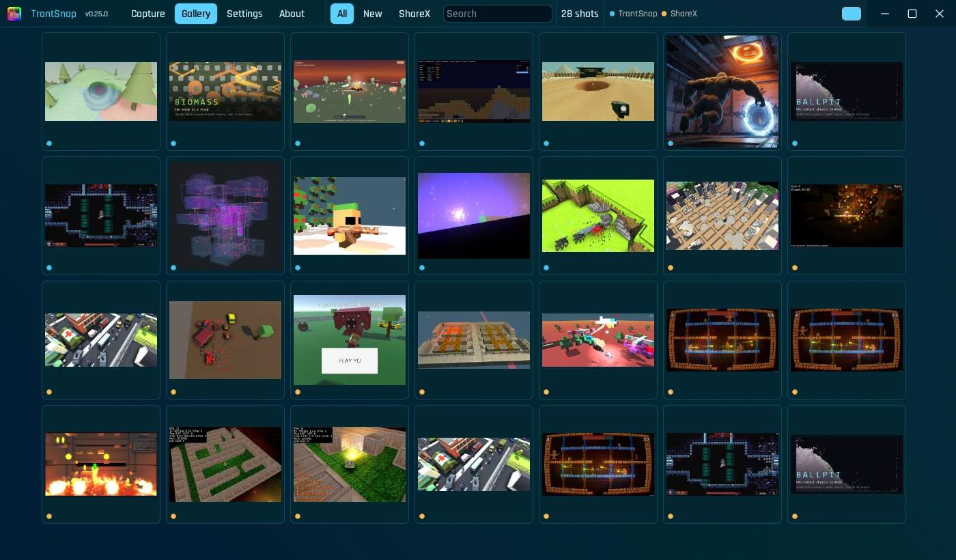Screen dimensions: 956x560
Task: Open the orange explosion sparks thumbnail
Action: pyautogui.click(x=847, y=216)
